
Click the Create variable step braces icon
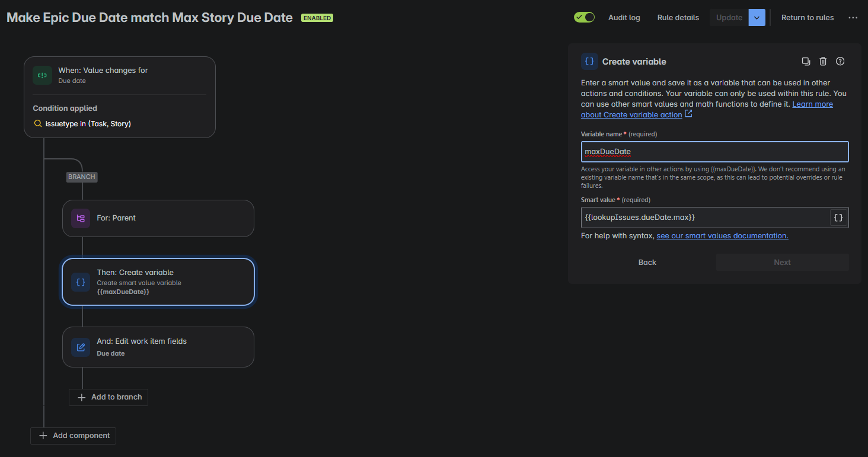81,282
